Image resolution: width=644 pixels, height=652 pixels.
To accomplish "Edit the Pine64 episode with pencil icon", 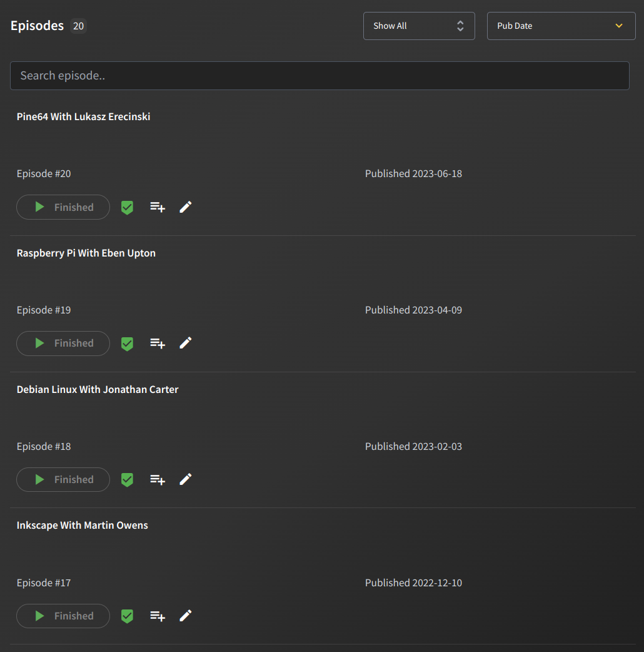I will click(x=186, y=207).
